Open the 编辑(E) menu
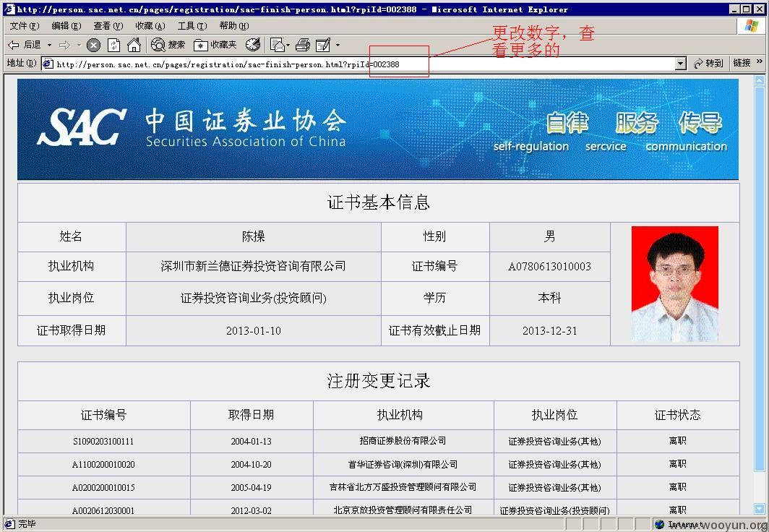Viewport: 769px width, 532px height. click(x=66, y=25)
